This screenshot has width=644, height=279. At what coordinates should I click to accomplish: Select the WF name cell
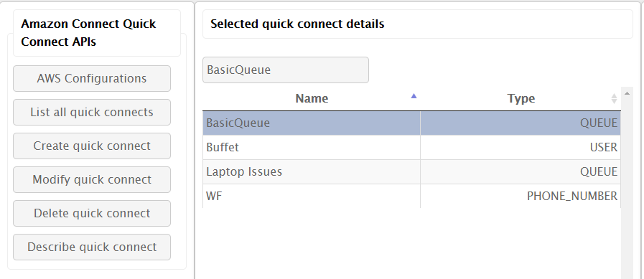(x=312, y=196)
